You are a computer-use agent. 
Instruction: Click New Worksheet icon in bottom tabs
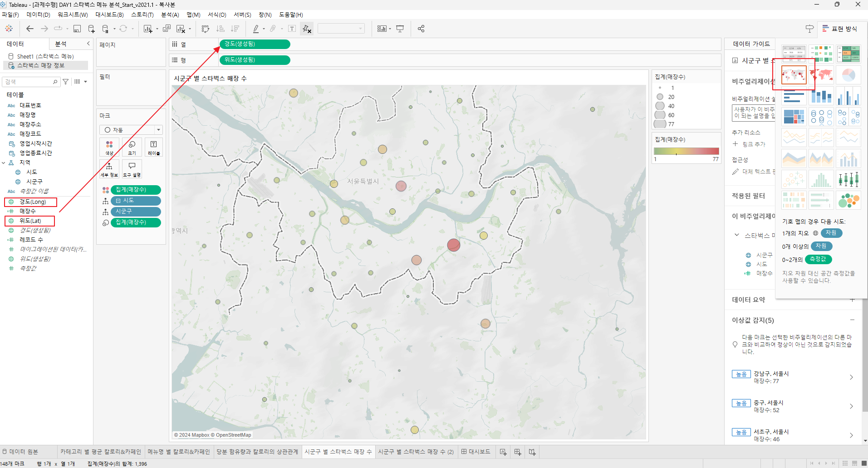click(503, 452)
